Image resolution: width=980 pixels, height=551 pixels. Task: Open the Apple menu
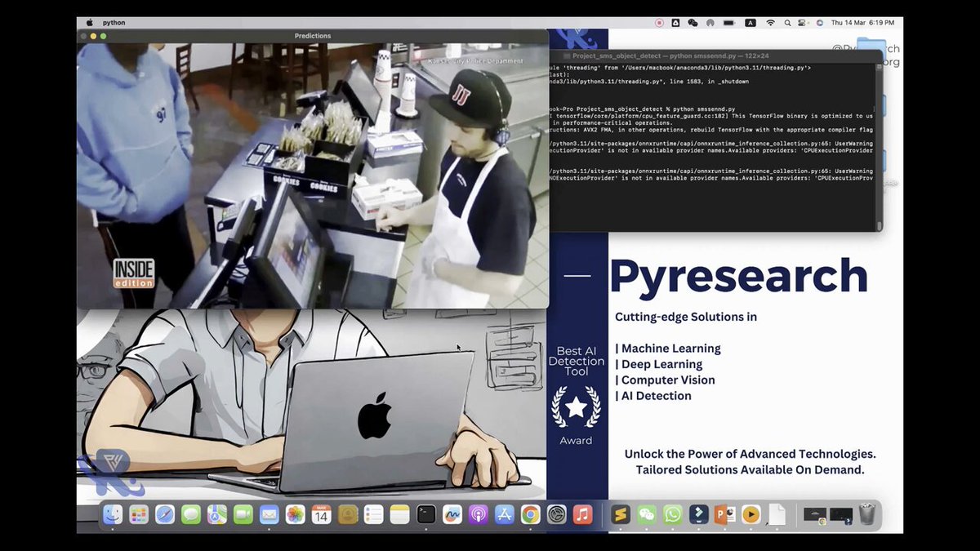click(90, 23)
